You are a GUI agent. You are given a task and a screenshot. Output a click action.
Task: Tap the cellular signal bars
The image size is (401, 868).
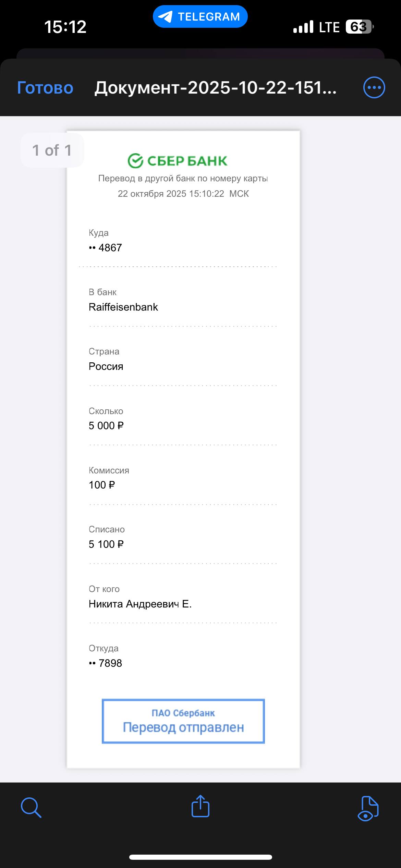tap(303, 27)
